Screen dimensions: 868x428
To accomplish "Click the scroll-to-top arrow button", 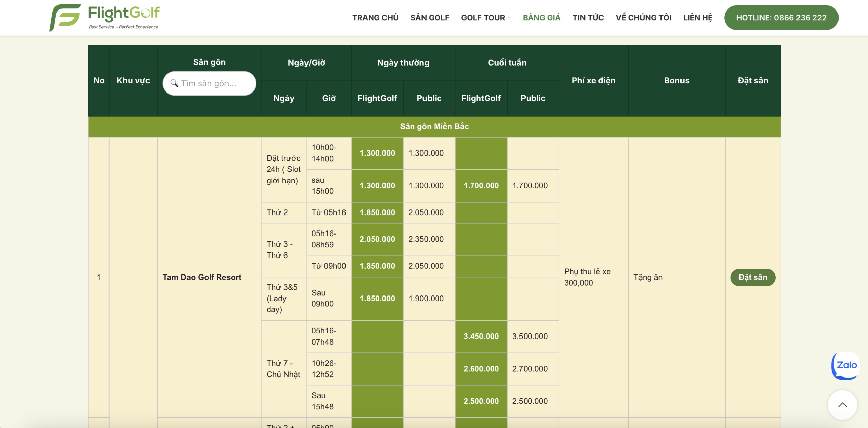I will point(843,405).
